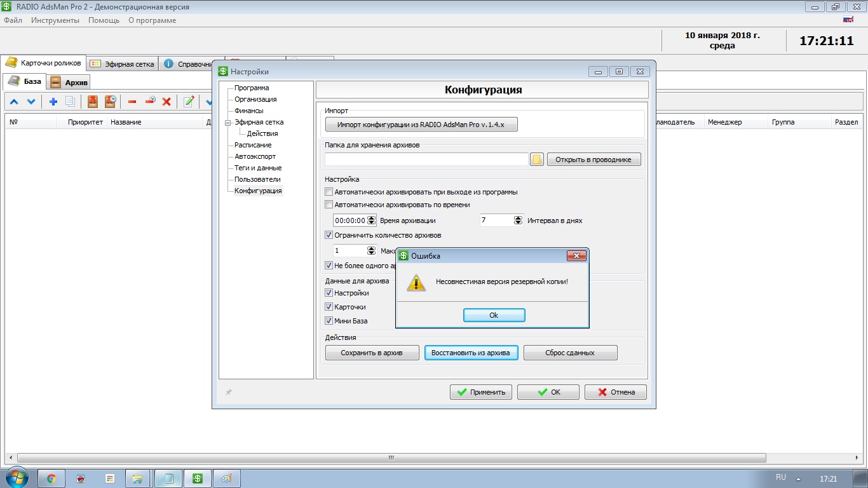Click the English flag language icon
This screenshot has width=868, height=488.
(x=848, y=20)
